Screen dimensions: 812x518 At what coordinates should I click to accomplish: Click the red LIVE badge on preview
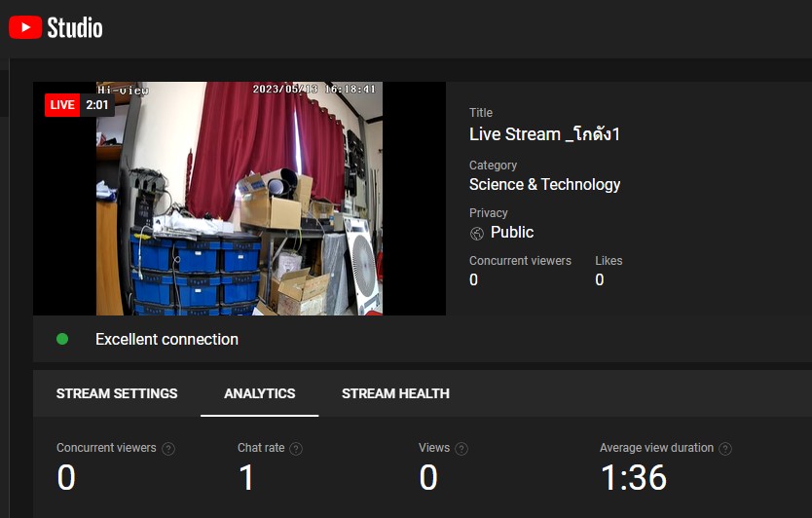(62, 105)
